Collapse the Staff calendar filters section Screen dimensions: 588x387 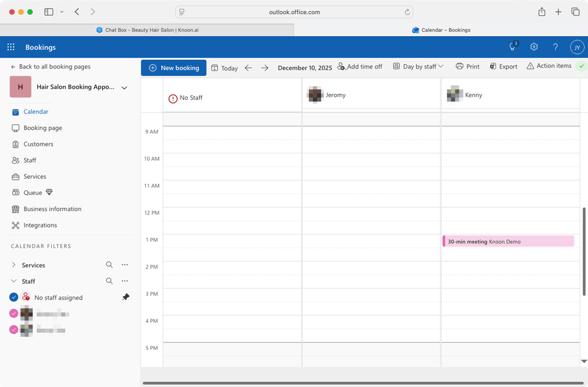click(14, 281)
